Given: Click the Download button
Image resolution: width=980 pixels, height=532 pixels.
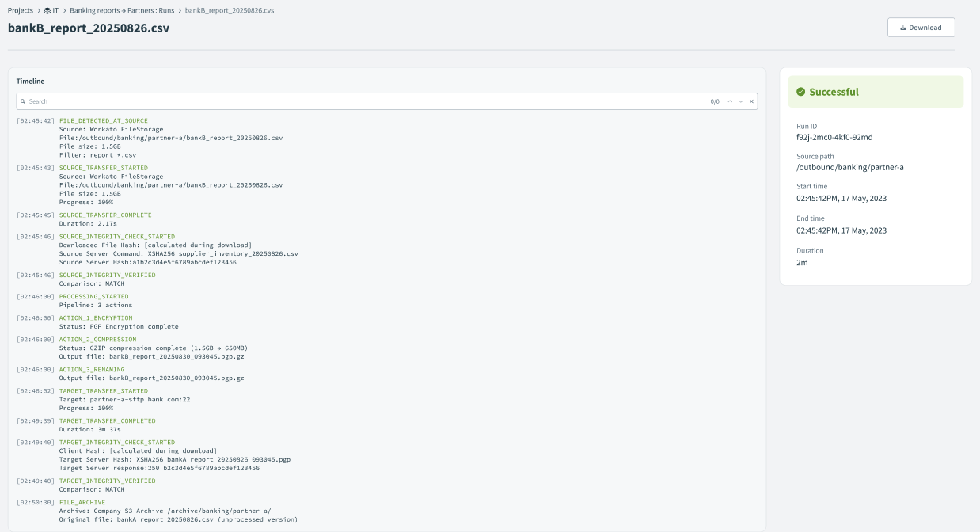Looking at the screenshot, I should coord(921,28).
